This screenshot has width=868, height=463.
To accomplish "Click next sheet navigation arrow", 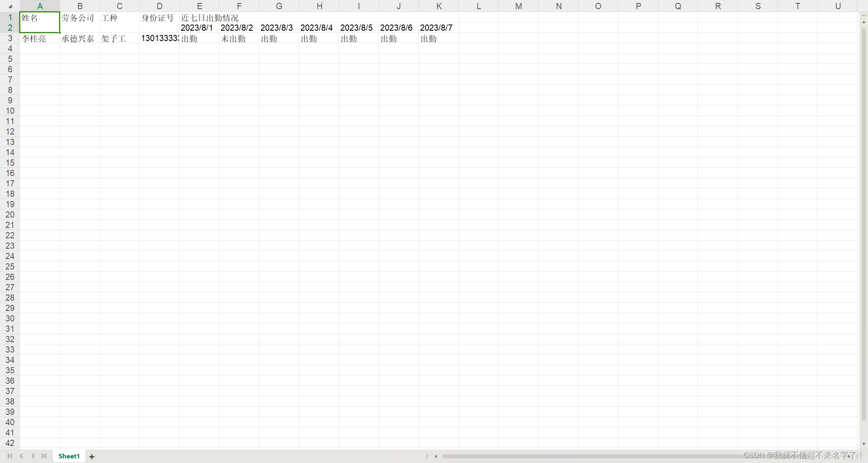I will click(x=33, y=456).
